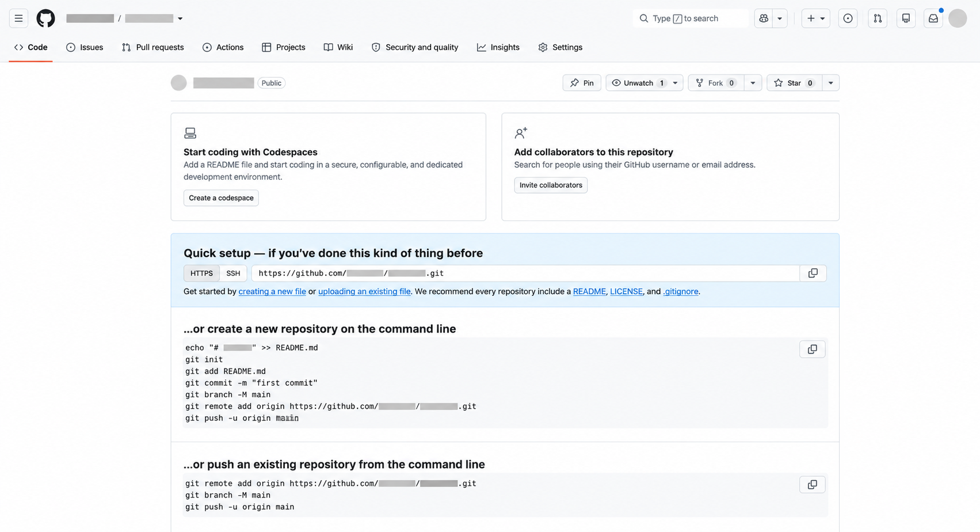Open the notifications inbox icon

coord(933,18)
